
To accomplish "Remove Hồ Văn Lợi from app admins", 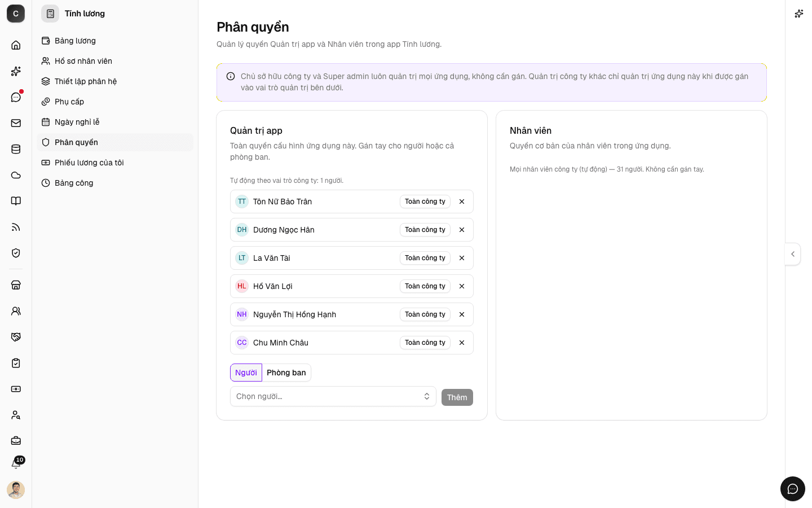I will click(462, 286).
